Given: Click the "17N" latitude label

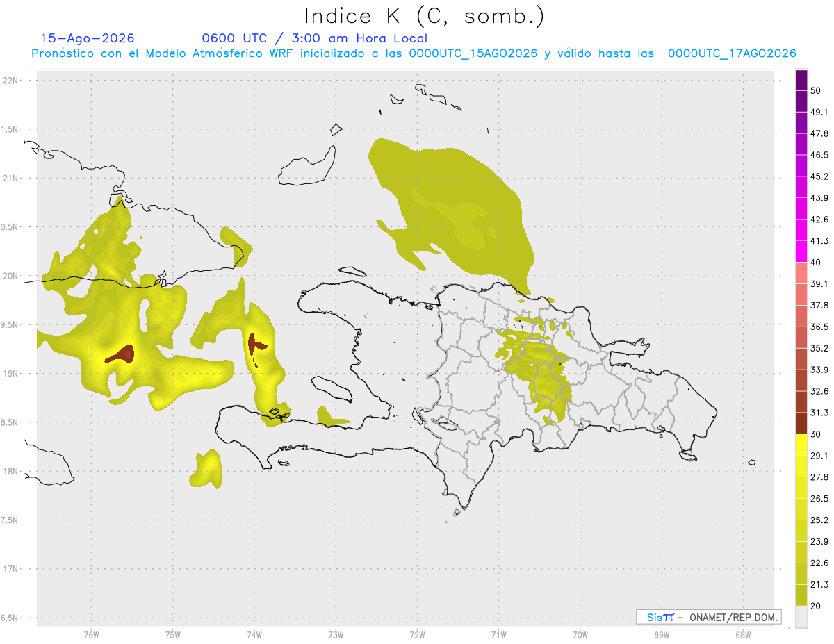Looking at the screenshot, I should [x=10, y=568].
